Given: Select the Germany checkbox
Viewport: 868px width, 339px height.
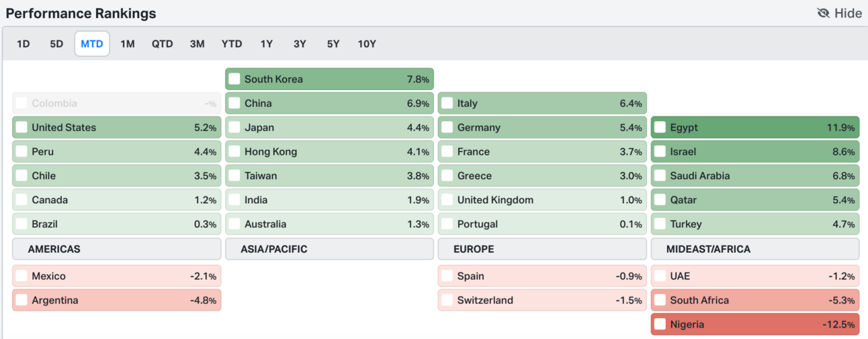Looking at the screenshot, I should pyautogui.click(x=447, y=128).
